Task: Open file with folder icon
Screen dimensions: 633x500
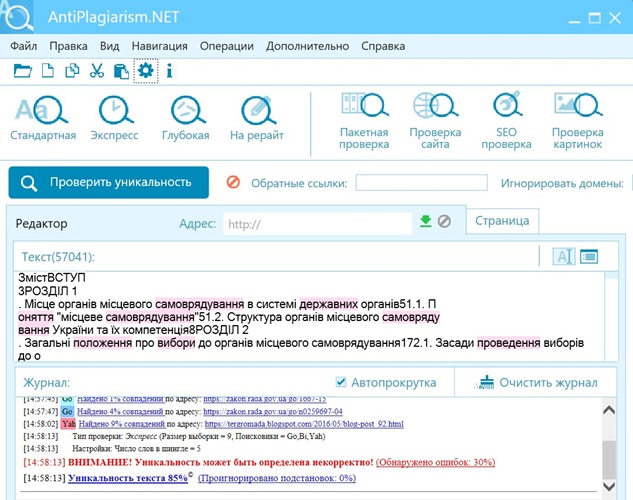Action: click(23, 71)
